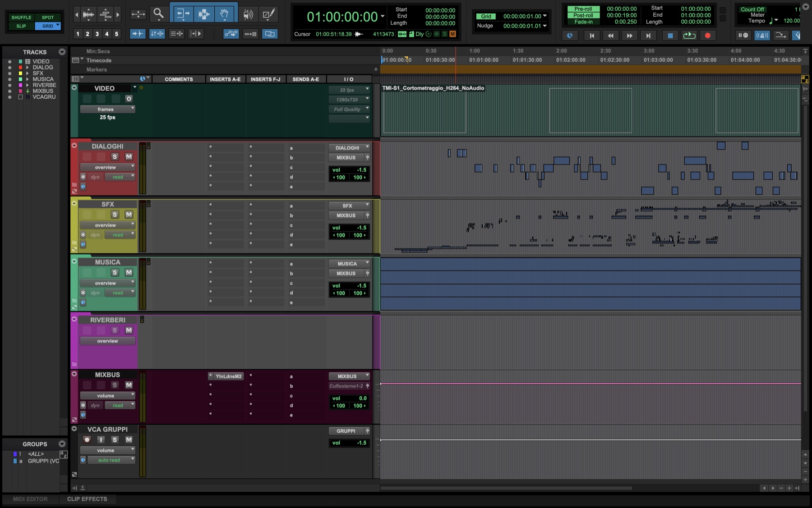Toggle Pre-roll on
Screen dimensions: 812x508
583,9
